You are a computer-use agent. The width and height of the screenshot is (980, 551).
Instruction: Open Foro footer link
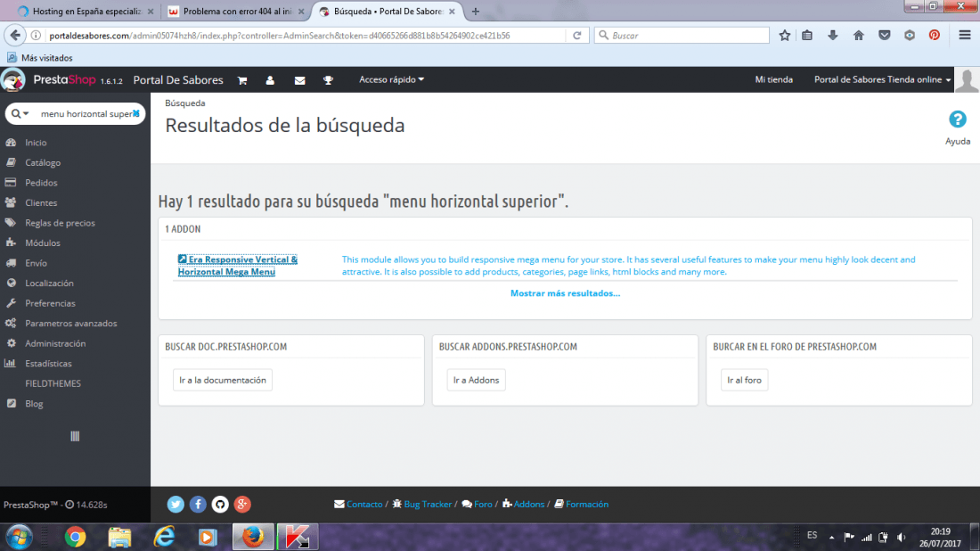tap(483, 504)
